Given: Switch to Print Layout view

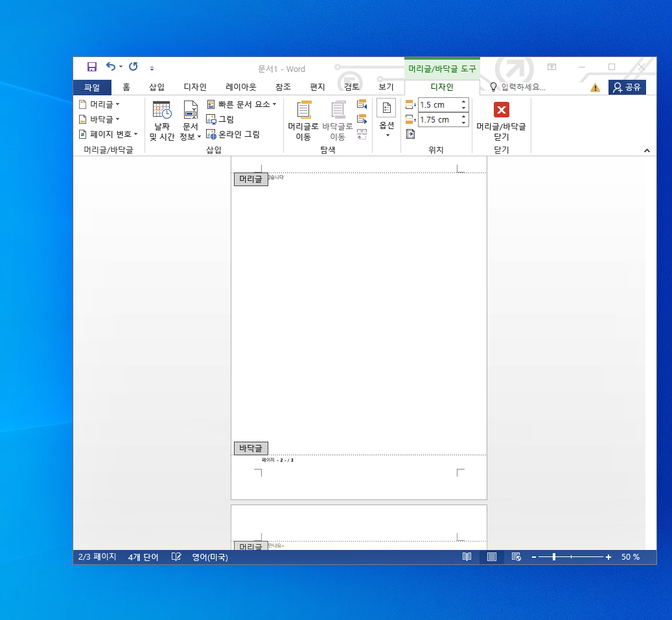Looking at the screenshot, I should click(x=492, y=556).
